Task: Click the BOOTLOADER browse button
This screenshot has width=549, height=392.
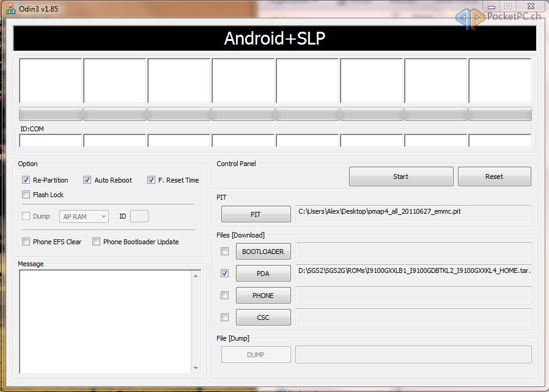Action: [263, 252]
